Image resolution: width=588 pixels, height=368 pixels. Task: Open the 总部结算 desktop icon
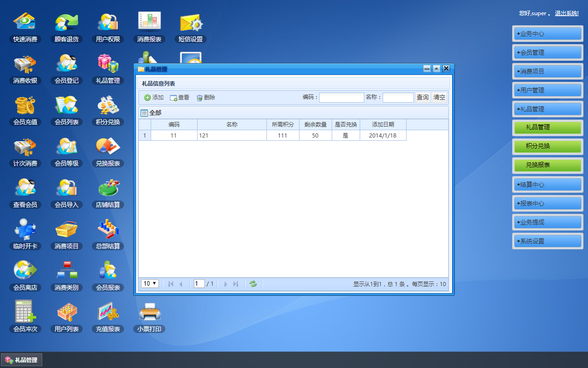click(x=108, y=235)
